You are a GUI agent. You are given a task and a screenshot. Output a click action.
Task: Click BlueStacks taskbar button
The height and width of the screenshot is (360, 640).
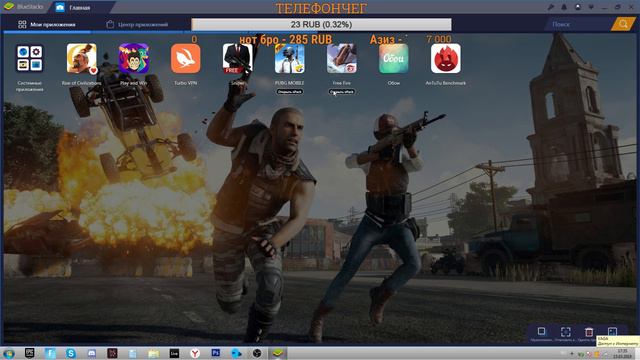coord(278,353)
